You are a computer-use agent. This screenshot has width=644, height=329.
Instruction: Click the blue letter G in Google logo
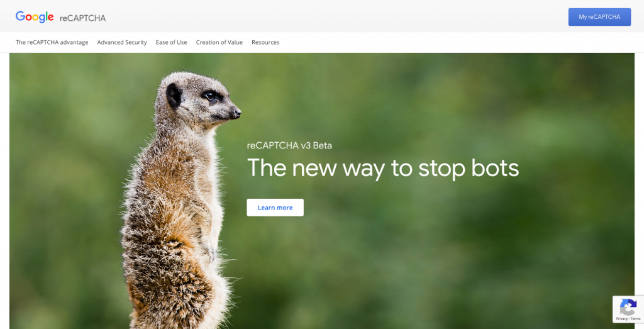coord(19,16)
